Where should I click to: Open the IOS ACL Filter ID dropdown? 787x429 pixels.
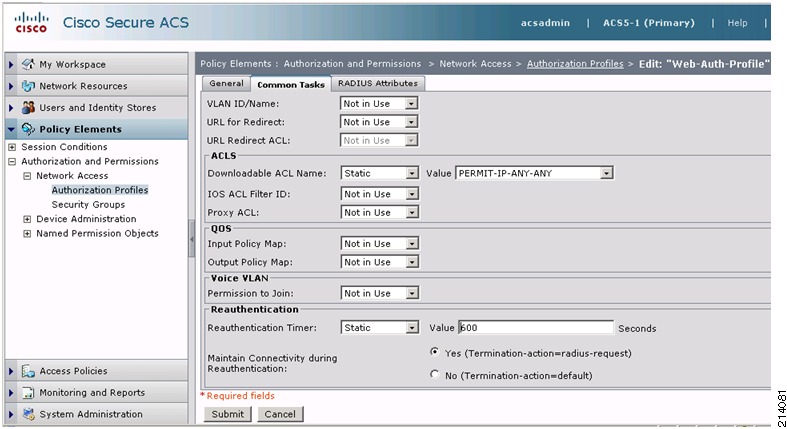click(379, 194)
